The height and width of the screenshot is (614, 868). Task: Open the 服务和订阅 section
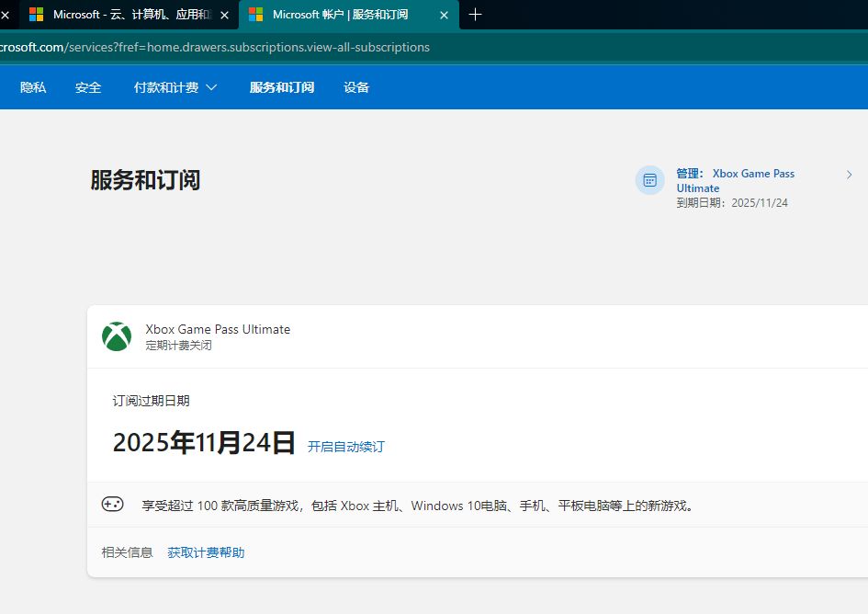coord(281,86)
